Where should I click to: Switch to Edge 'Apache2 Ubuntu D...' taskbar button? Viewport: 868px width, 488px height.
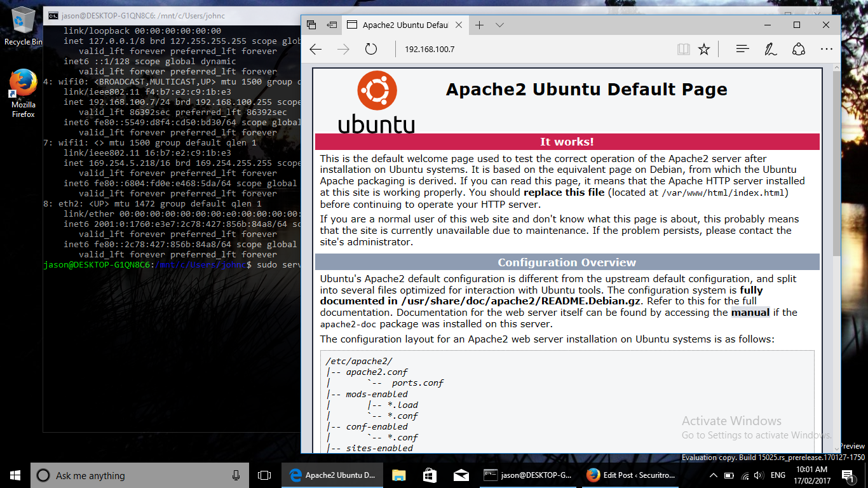(333, 475)
